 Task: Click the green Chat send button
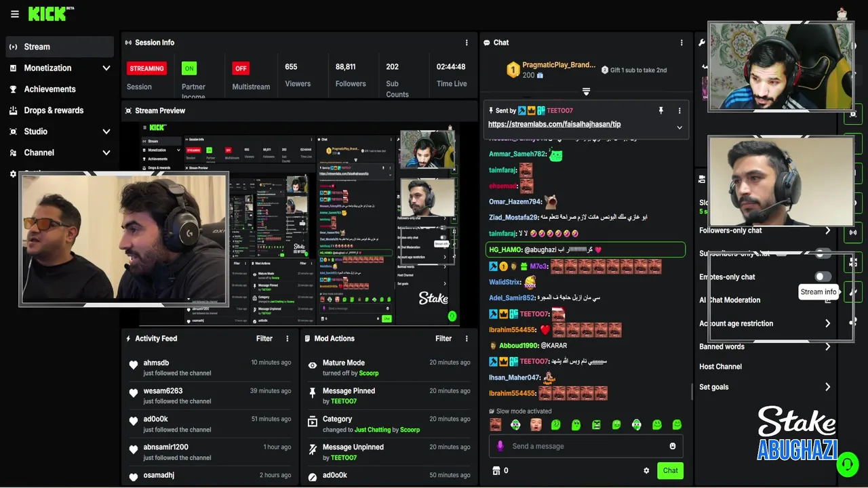[670, 470]
